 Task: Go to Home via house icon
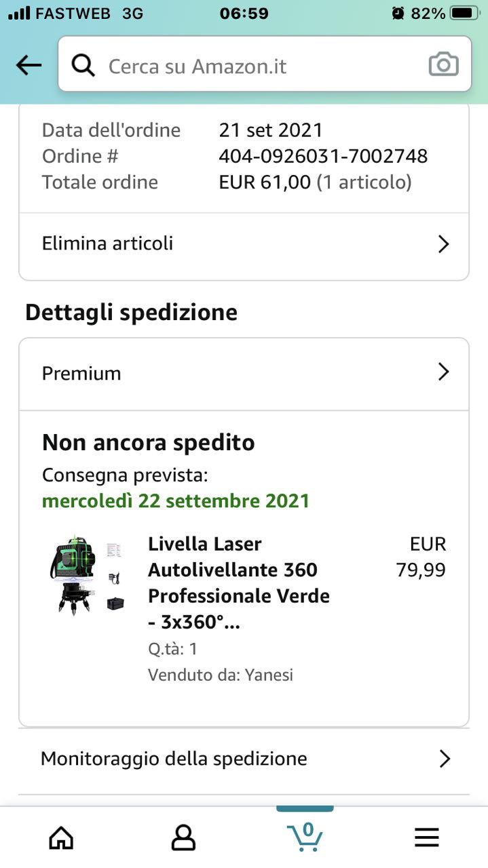(61, 838)
